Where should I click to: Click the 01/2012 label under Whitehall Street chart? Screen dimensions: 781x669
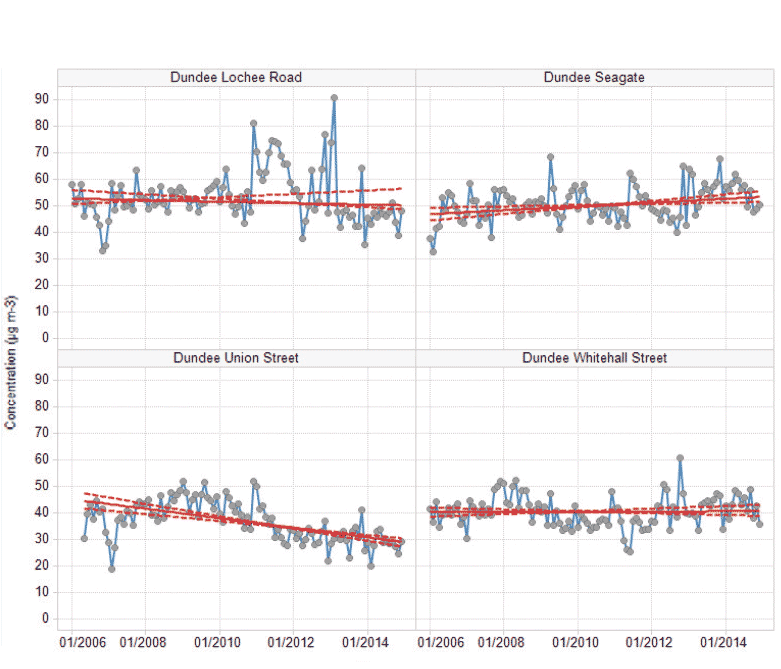649,642
